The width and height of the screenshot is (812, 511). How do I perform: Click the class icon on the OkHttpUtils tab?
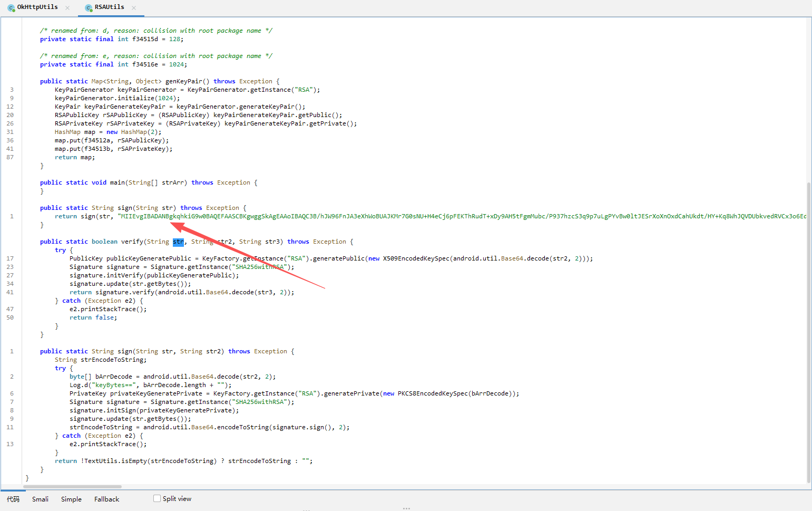(x=11, y=8)
